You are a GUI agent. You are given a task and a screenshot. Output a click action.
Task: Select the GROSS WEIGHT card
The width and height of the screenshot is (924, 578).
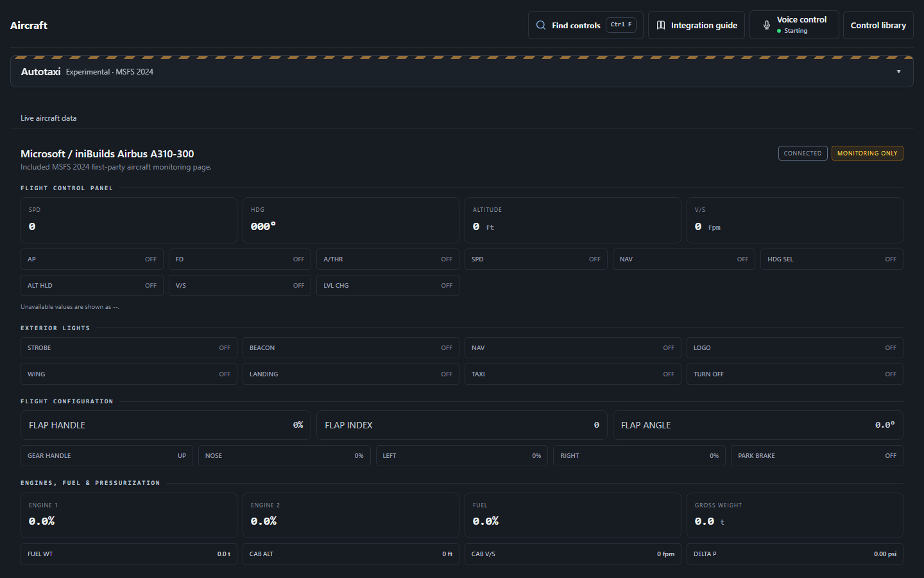795,515
